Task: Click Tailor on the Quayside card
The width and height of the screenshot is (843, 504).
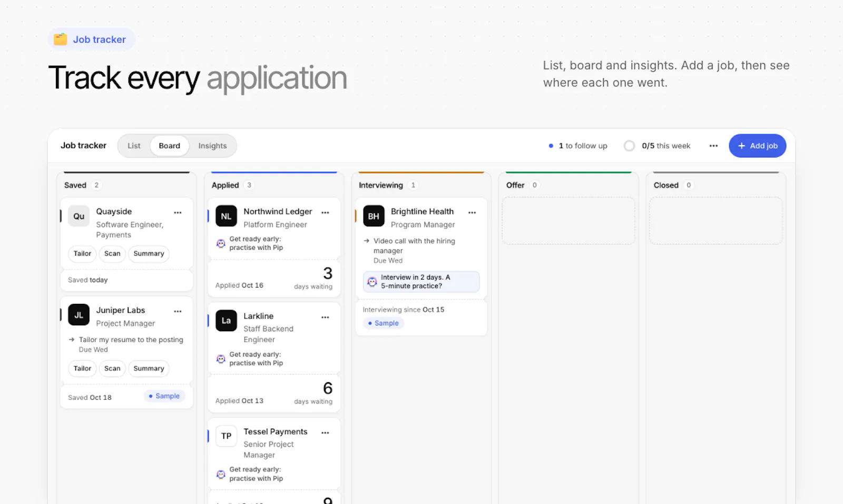Action: pyautogui.click(x=82, y=253)
